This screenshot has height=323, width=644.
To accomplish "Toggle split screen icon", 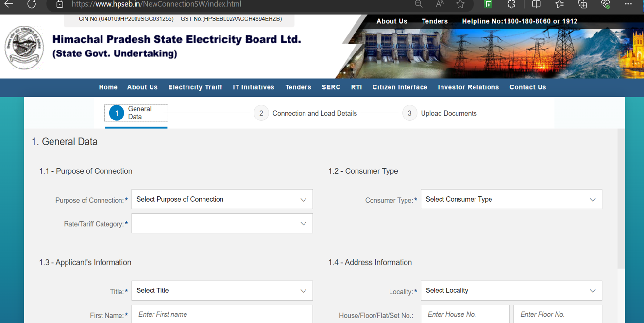I will pos(536,4).
